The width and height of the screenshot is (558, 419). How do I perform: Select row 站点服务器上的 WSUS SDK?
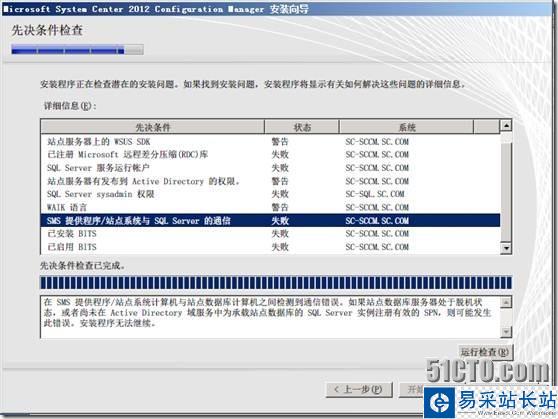[x=270, y=142]
